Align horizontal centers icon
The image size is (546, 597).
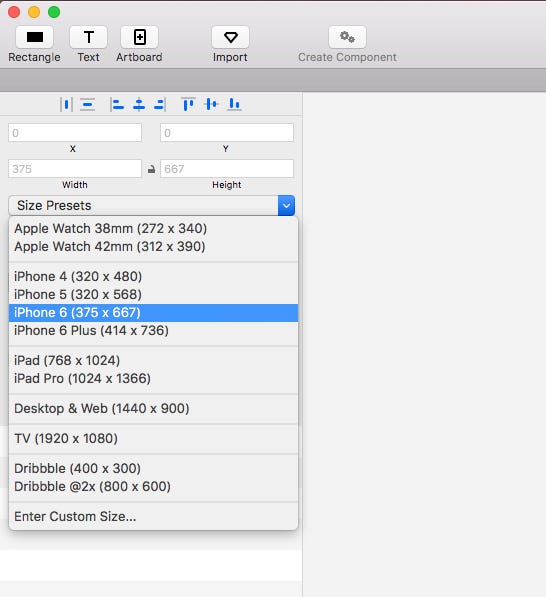click(x=139, y=104)
